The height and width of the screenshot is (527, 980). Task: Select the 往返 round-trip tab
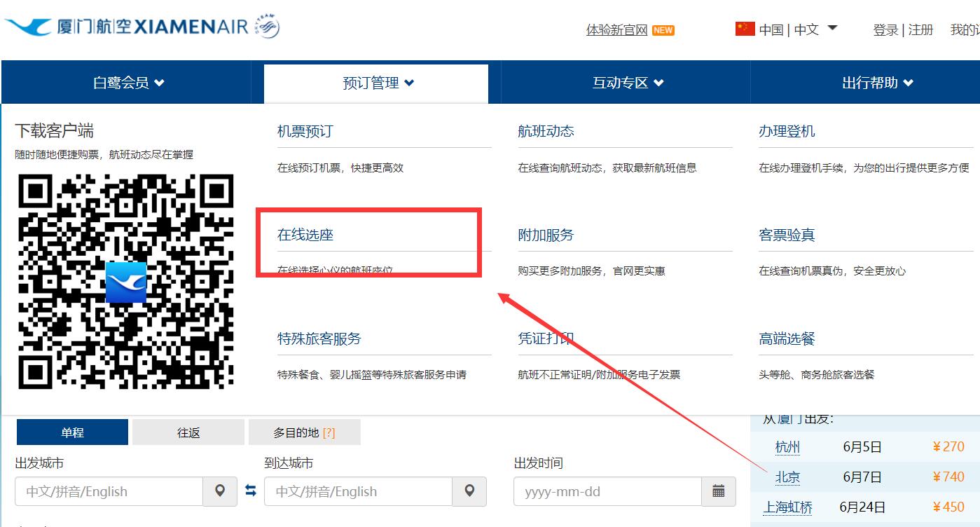point(188,432)
